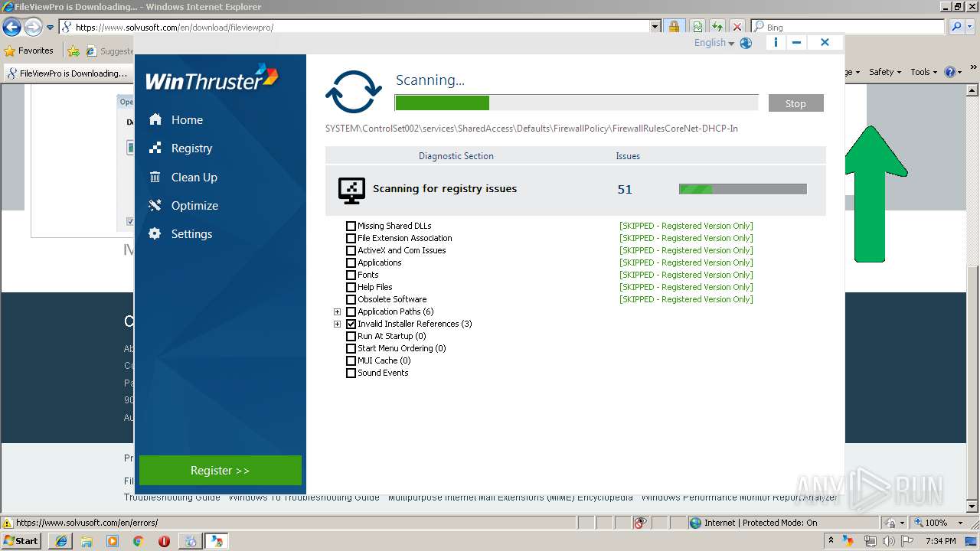Viewport: 980px width, 551px height.
Task: Open Google Chrome from the taskbar
Action: coord(138,540)
